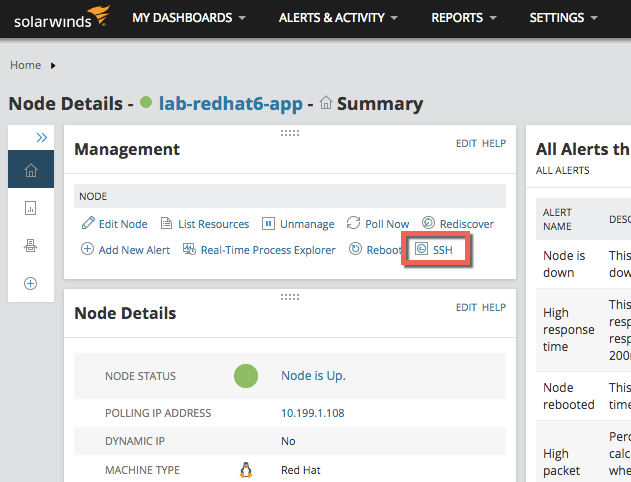Screen dimensions: 631x482
Task: Click the 'Node is Up.' status link
Action: coord(313,376)
